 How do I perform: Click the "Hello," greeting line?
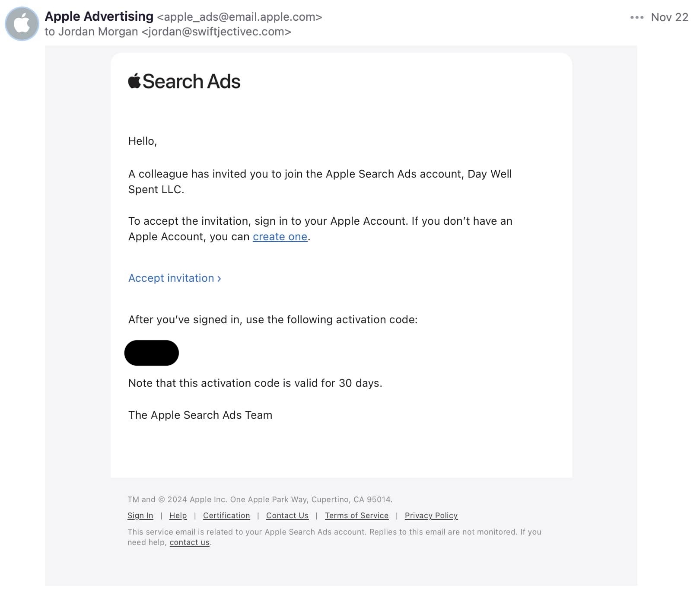tap(143, 141)
